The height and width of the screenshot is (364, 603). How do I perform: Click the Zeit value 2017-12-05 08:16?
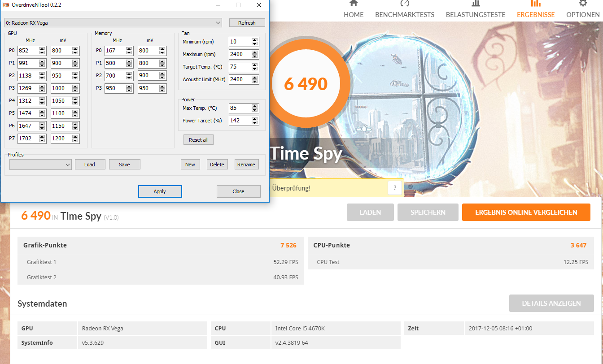(500, 328)
